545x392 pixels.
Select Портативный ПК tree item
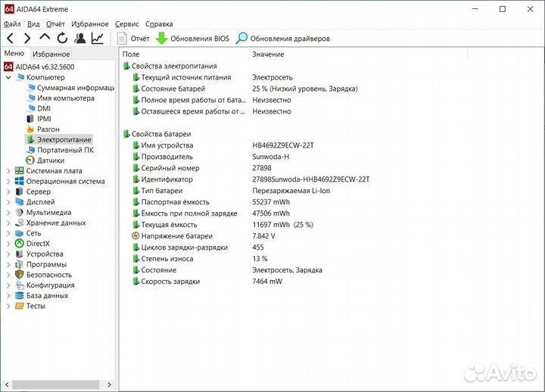click(x=65, y=150)
